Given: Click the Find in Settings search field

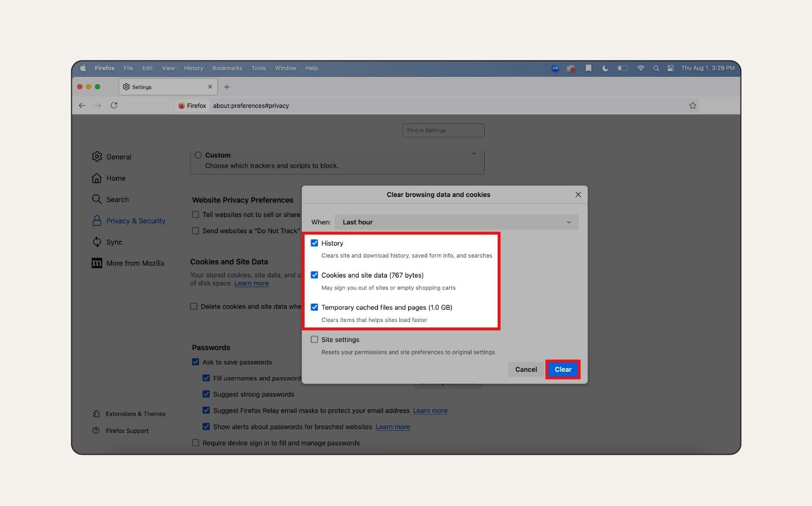Looking at the screenshot, I should [444, 130].
